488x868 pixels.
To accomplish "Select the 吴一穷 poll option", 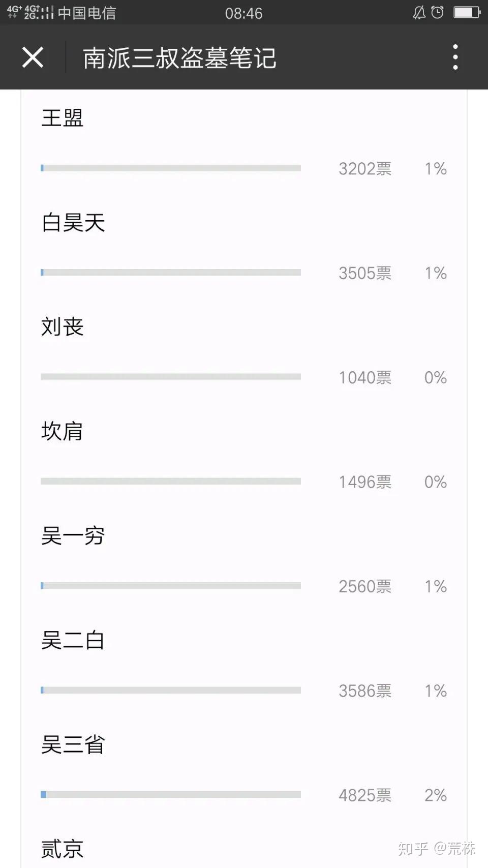I will [73, 536].
